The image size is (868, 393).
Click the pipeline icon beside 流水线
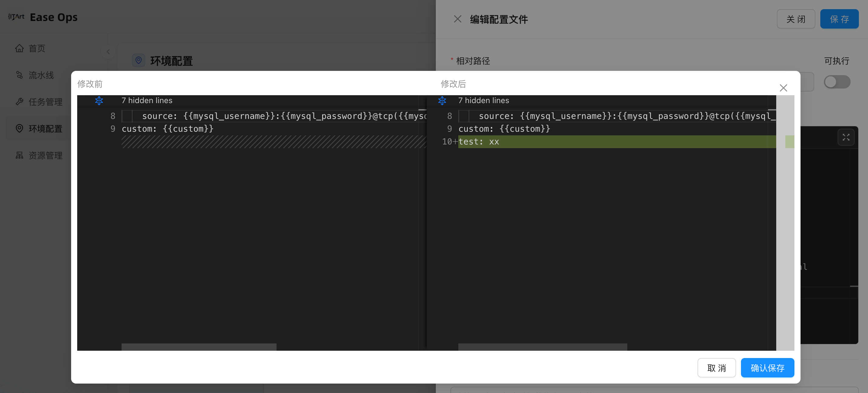tap(19, 75)
